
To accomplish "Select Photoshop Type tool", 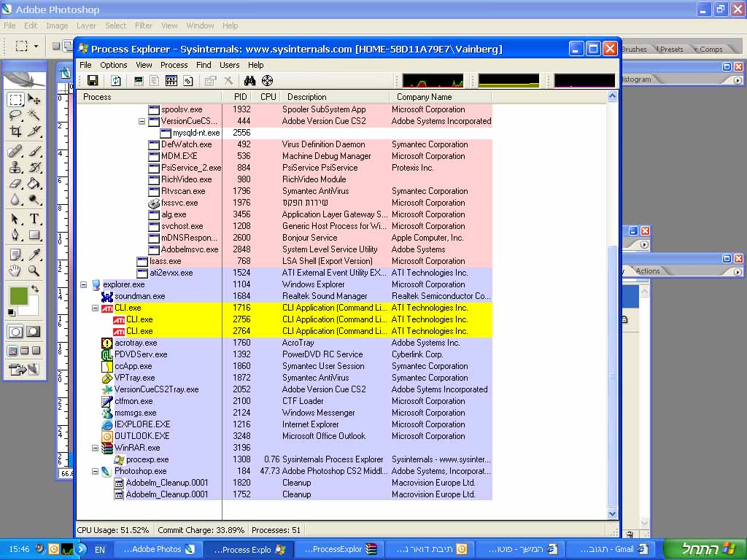I will [x=34, y=219].
